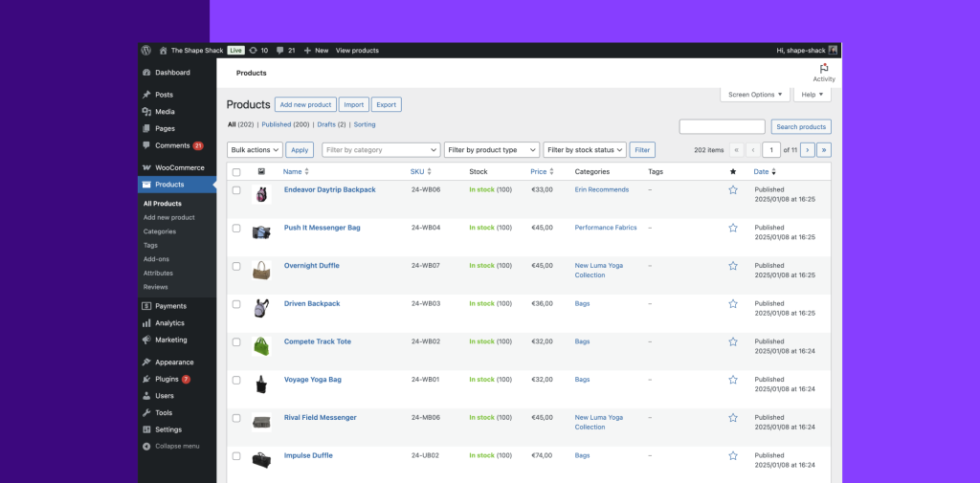The image size is (980, 483).
Task: Click the Users icon in sidebar
Action: (146, 396)
